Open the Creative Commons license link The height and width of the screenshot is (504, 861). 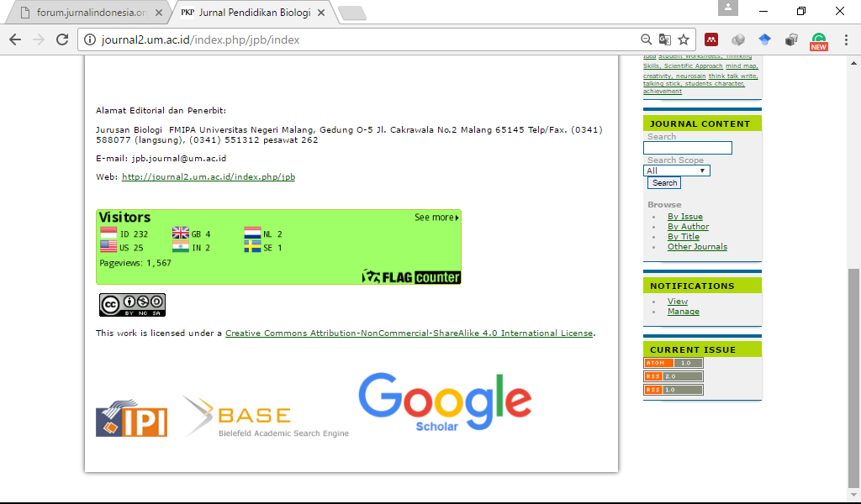click(409, 333)
